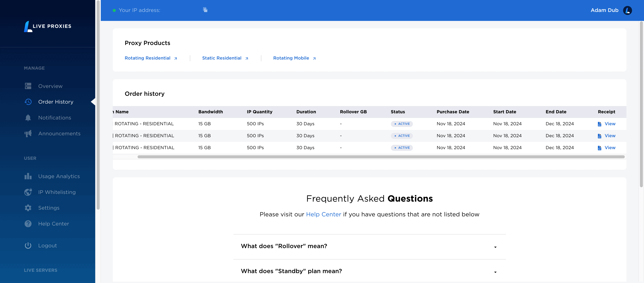Click the Notifications bell icon
The image size is (644, 283).
[28, 118]
